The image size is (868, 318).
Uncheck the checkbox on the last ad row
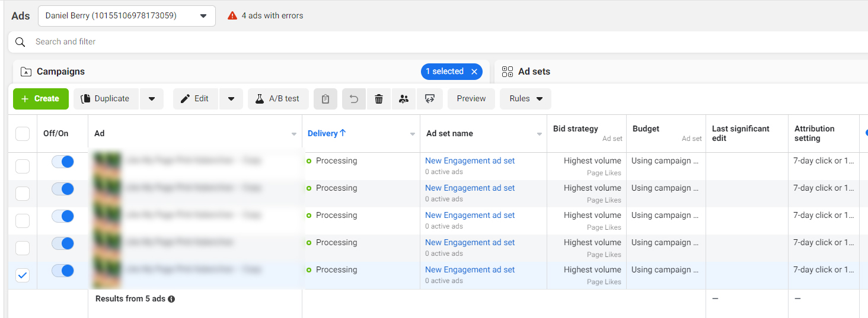point(23,275)
